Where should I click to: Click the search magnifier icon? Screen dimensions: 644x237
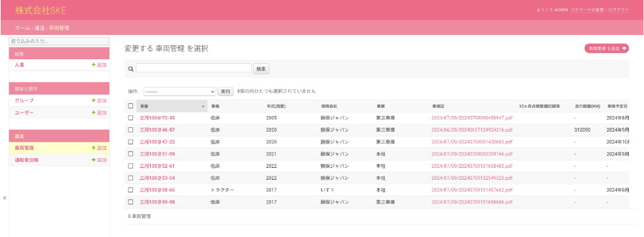pyautogui.click(x=131, y=69)
